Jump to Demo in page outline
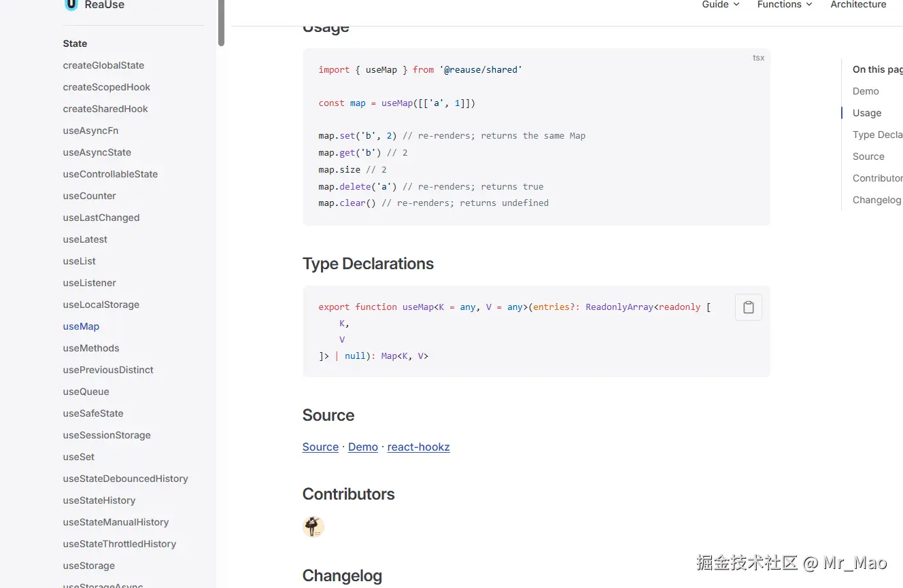The height and width of the screenshot is (588, 903). pyautogui.click(x=866, y=91)
